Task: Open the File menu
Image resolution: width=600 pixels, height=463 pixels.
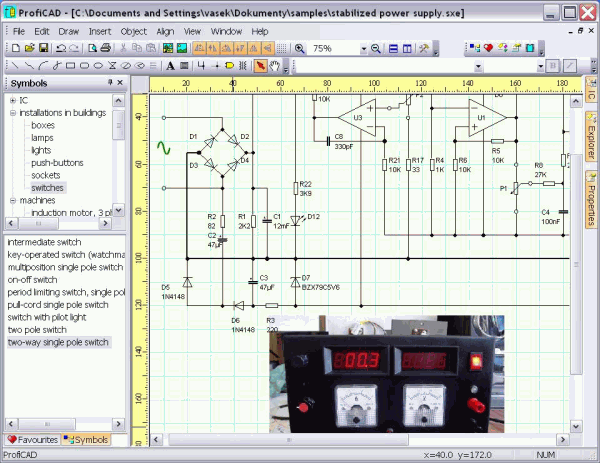Action: click(x=19, y=31)
